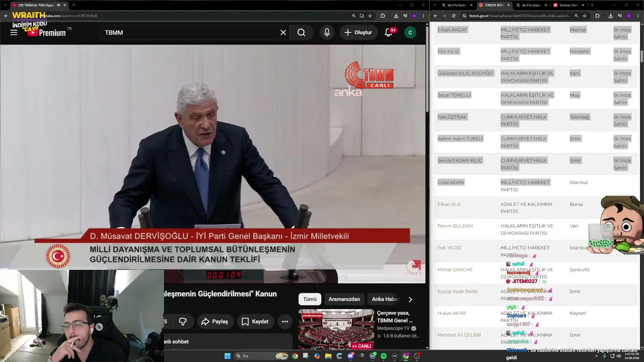Bookmark the tbmm.gov.tr page with star

pyautogui.click(x=585, y=16)
